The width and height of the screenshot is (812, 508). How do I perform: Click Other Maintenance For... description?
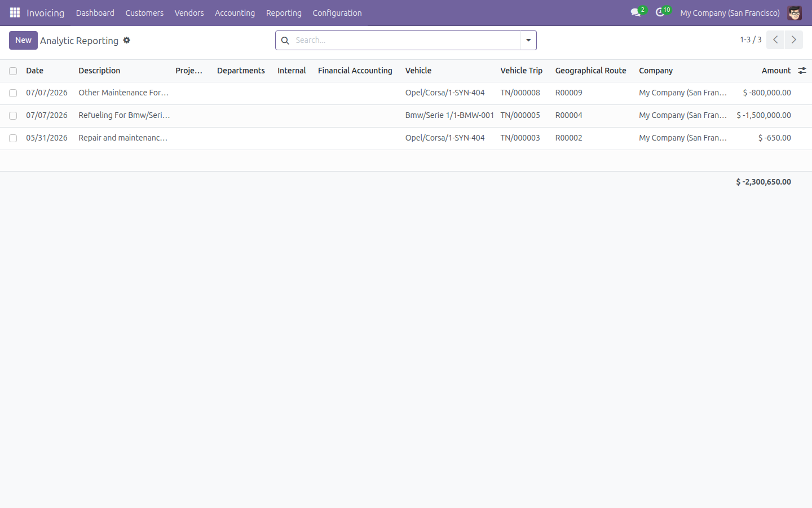point(123,93)
